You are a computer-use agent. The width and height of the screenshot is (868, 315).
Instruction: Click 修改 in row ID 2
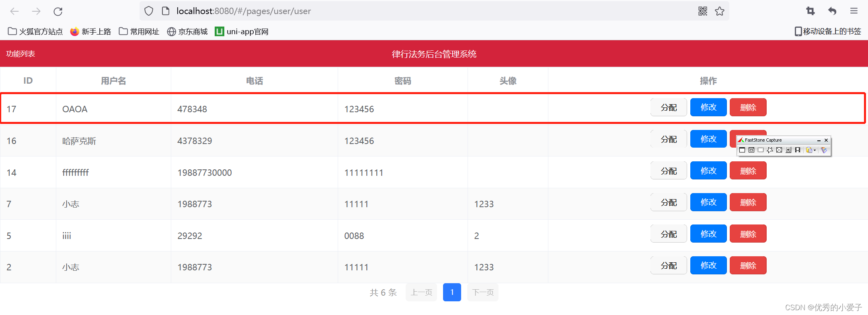click(708, 266)
